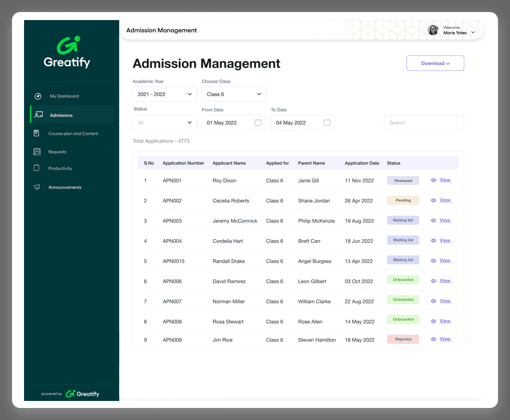The width and height of the screenshot is (510, 420).
Task: Open the Status filter dropdown
Action: click(x=164, y=123)
